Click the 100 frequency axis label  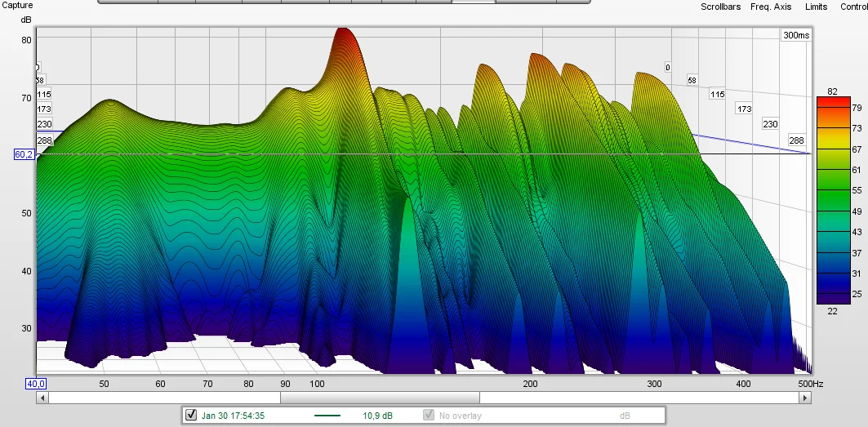pyautogui.click(x=317, y=384)
